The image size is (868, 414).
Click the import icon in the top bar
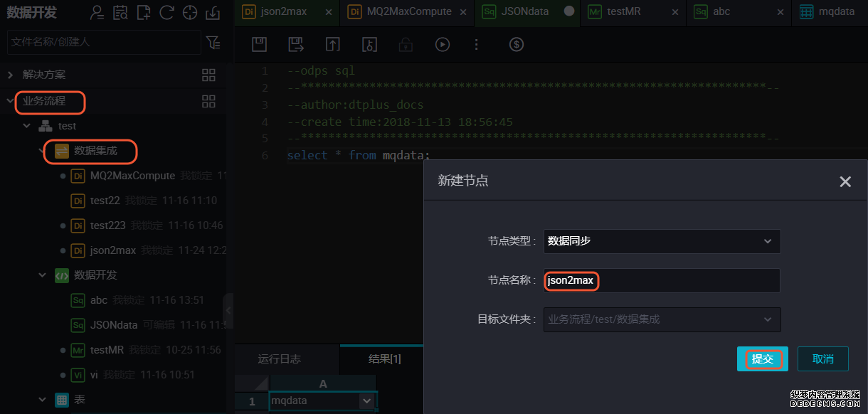tap(213, 13)
